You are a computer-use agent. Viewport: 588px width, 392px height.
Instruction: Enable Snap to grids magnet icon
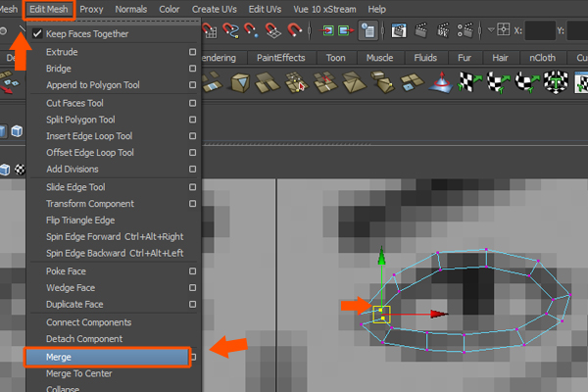(x=210, y=30)
